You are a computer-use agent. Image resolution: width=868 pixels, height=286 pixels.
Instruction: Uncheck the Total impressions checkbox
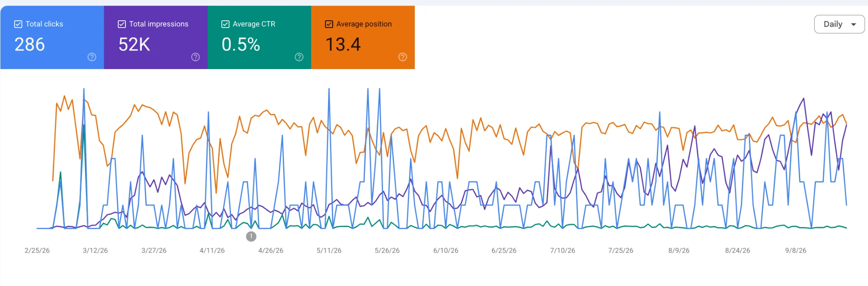122,24
